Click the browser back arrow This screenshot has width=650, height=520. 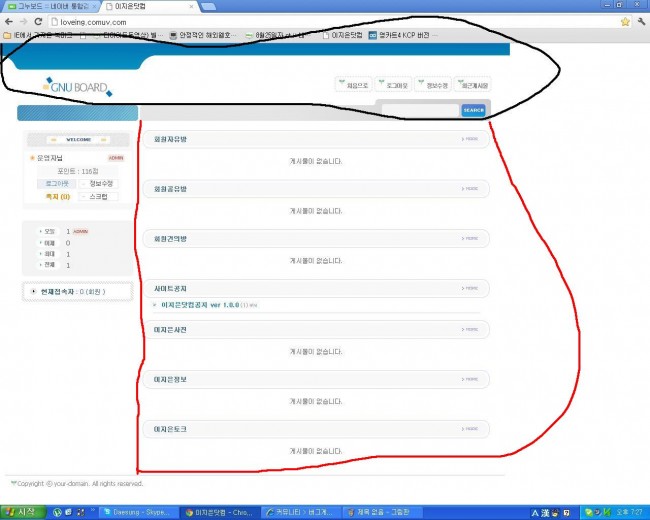9,21
